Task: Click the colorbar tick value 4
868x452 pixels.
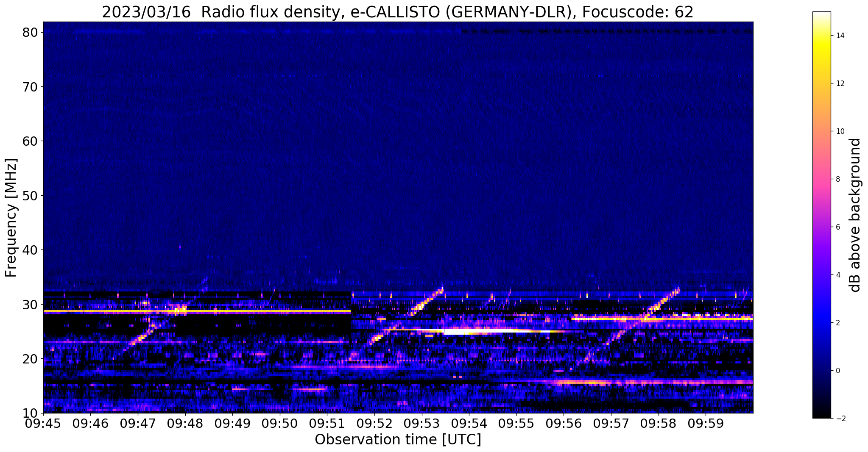Action: tap(837, 275)
